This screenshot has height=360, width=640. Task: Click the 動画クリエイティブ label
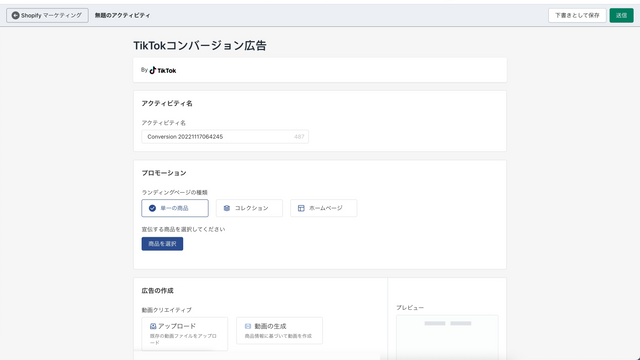(x=167, y=310)
